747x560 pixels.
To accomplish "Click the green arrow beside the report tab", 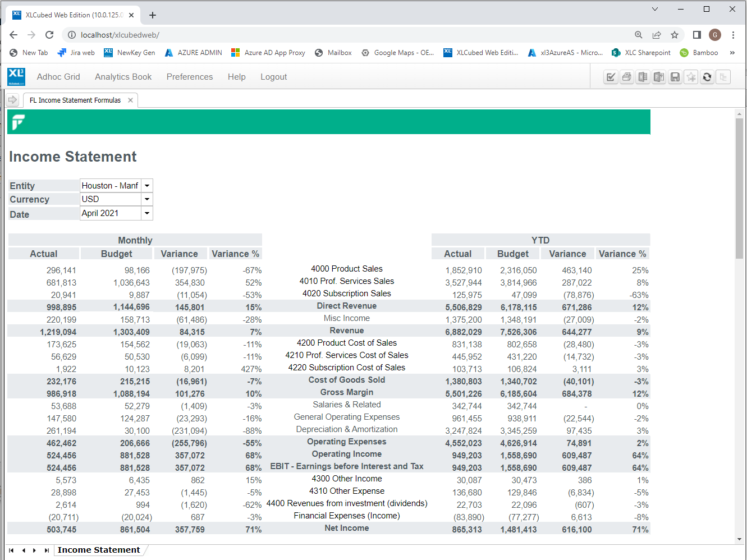I will 12,100.
